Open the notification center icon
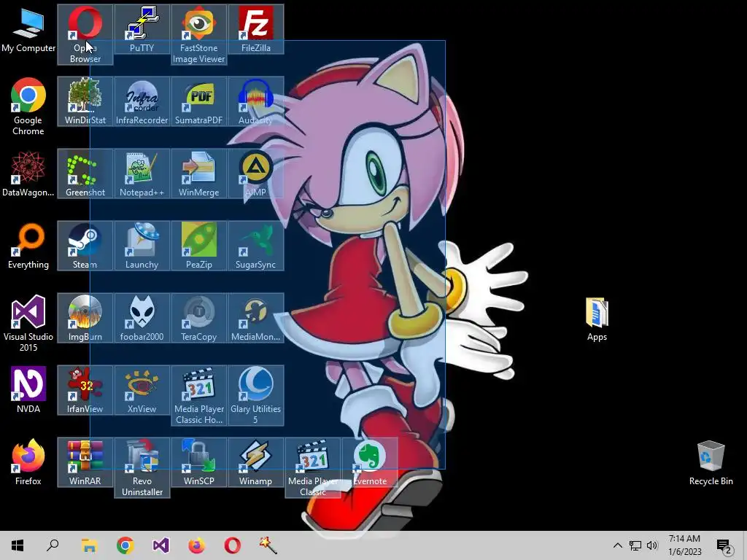 [x=724, y=545]
